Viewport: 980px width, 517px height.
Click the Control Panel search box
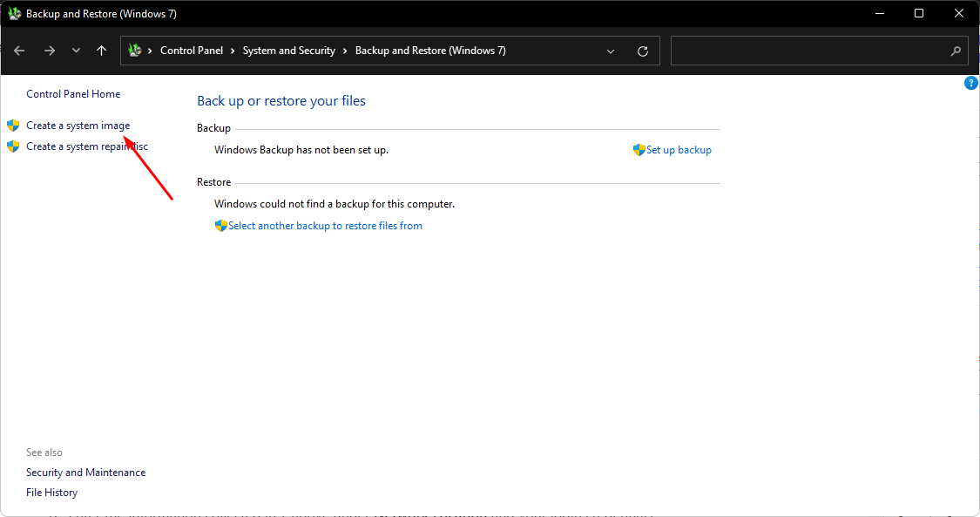tap(820, 51)
